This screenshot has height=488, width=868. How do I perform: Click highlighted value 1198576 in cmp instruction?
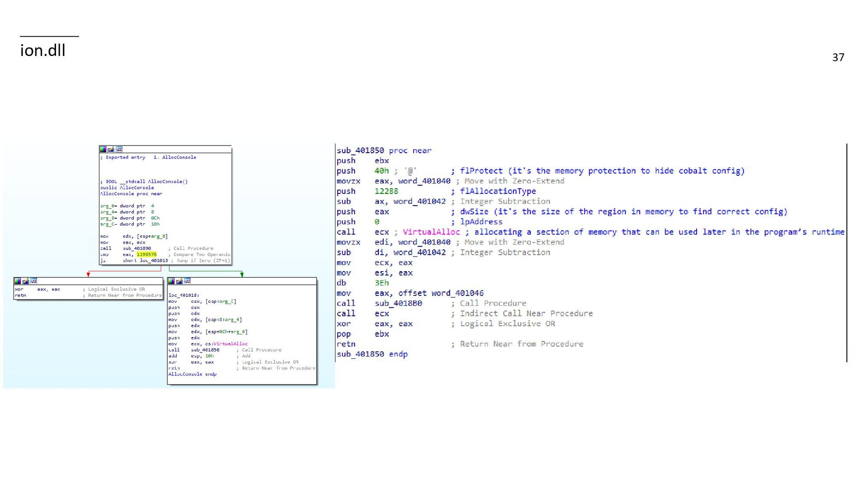click(146, 254)
